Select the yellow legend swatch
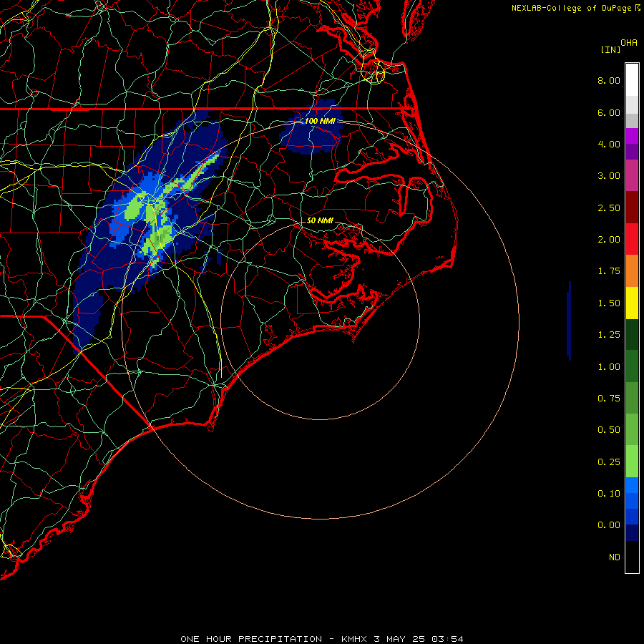The width and height of the screenshot is (644, 644). (632, 303)
